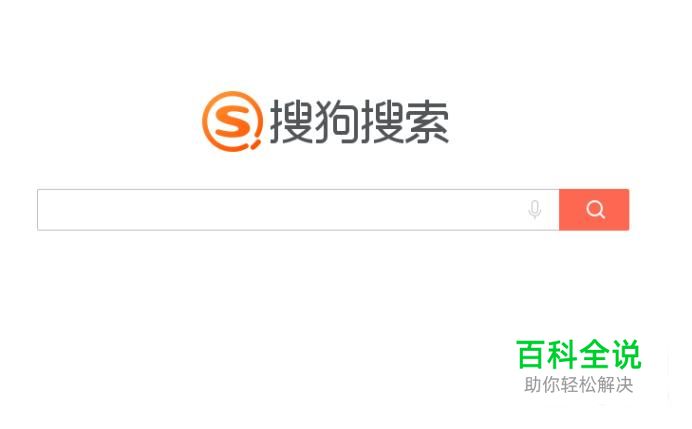
Task: Click the green 百科全说 watermark text
Action: click(578, 354)
